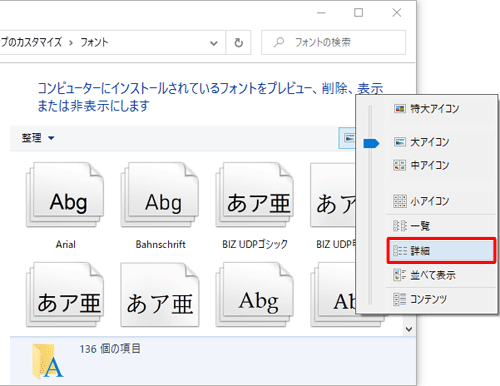Viewport: 500px width, 386px height.
Task: Click the blue view size slider handle
Action: pos(371,143)
